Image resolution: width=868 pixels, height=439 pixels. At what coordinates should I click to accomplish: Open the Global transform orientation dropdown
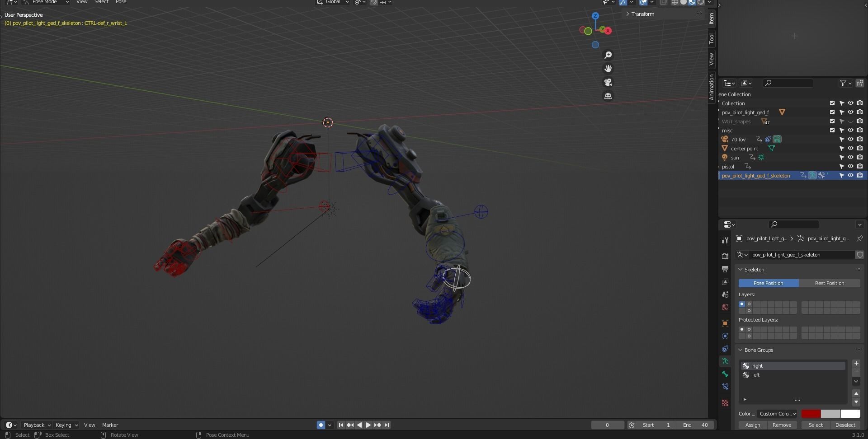point(333,2)
